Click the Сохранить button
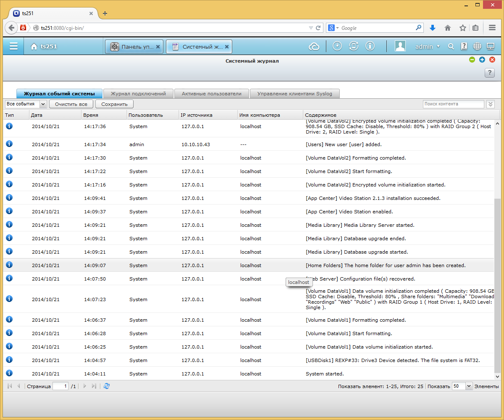Screen dimensions: 504x420 114,104
